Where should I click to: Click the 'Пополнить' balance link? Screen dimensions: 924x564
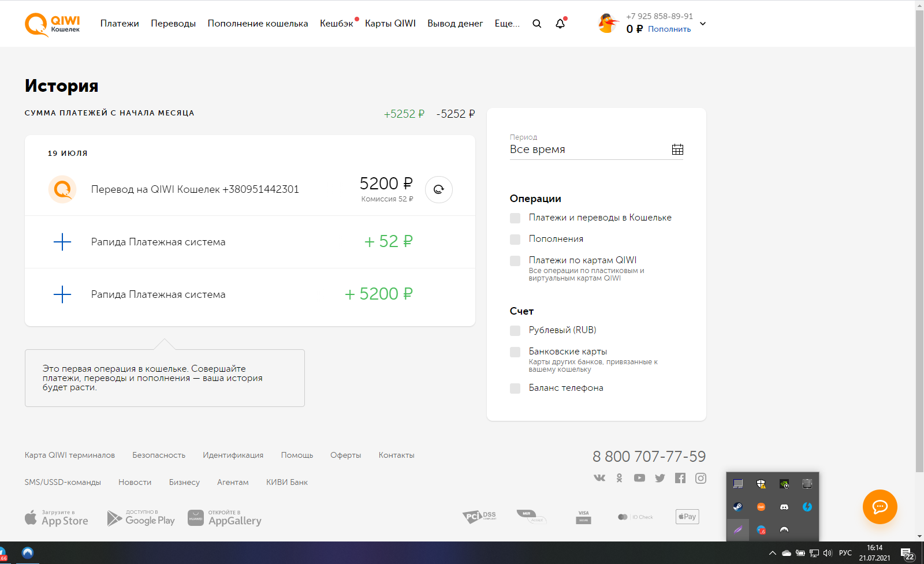tap(669, 29)
